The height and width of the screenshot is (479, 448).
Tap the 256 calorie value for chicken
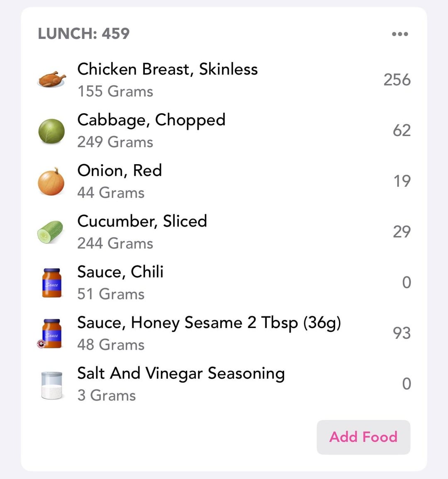397,80
